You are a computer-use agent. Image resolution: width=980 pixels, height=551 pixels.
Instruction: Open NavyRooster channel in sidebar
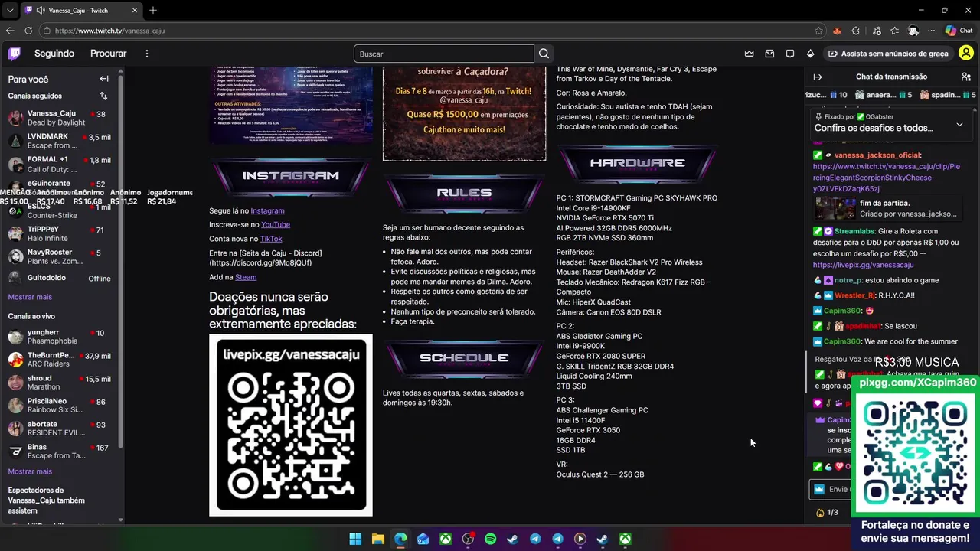[60, 257]
